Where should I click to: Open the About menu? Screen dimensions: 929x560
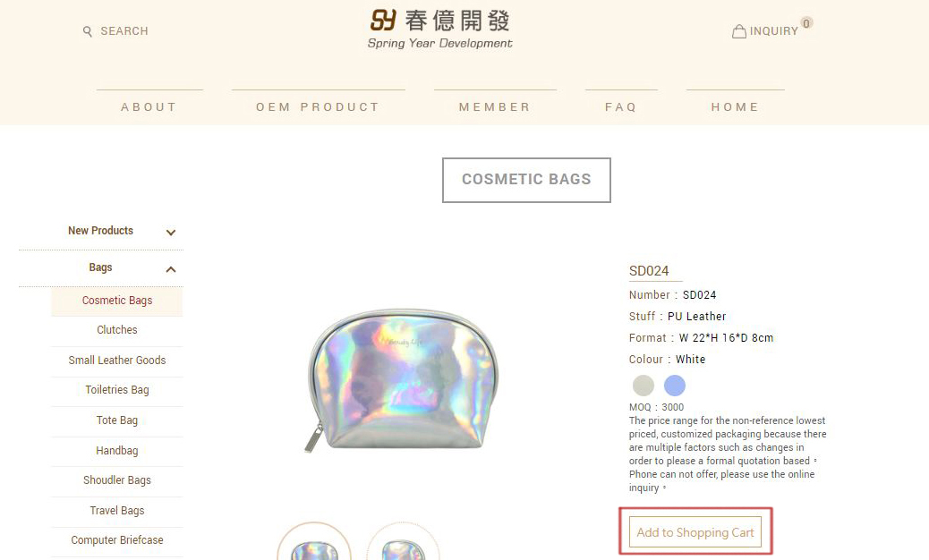point(149,106)
